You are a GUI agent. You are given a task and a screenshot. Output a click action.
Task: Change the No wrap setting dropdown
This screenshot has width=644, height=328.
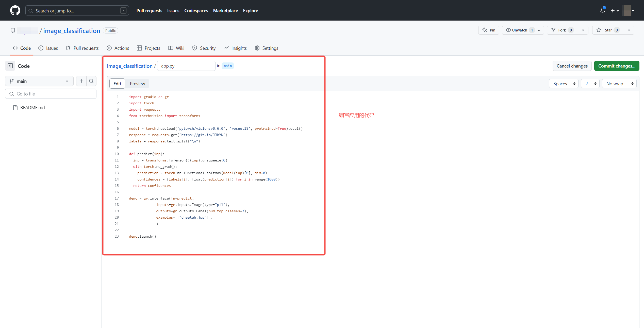click(x=619, y=84)
